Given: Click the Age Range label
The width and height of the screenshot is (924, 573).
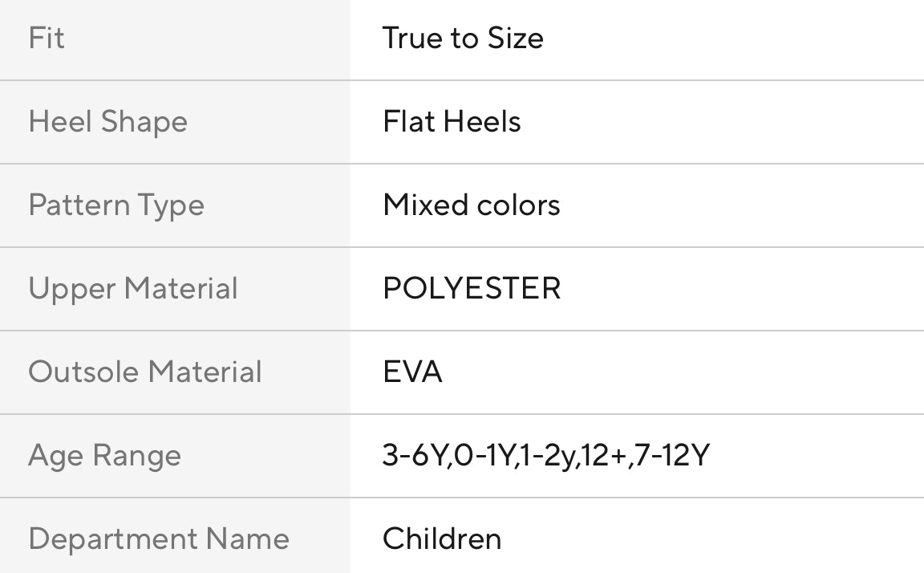Looking at the screenshot, I should coord(104,456).
